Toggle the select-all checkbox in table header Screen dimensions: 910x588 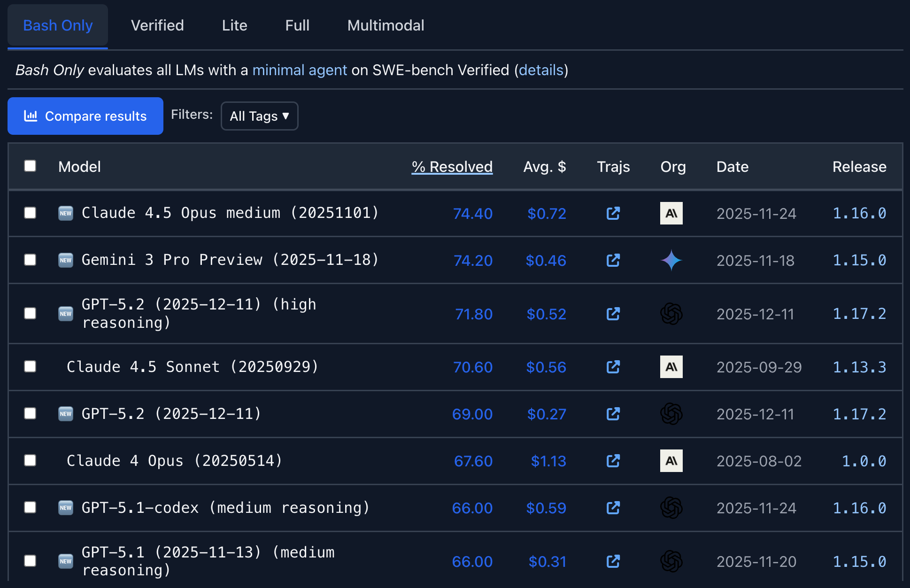(30, 166)
